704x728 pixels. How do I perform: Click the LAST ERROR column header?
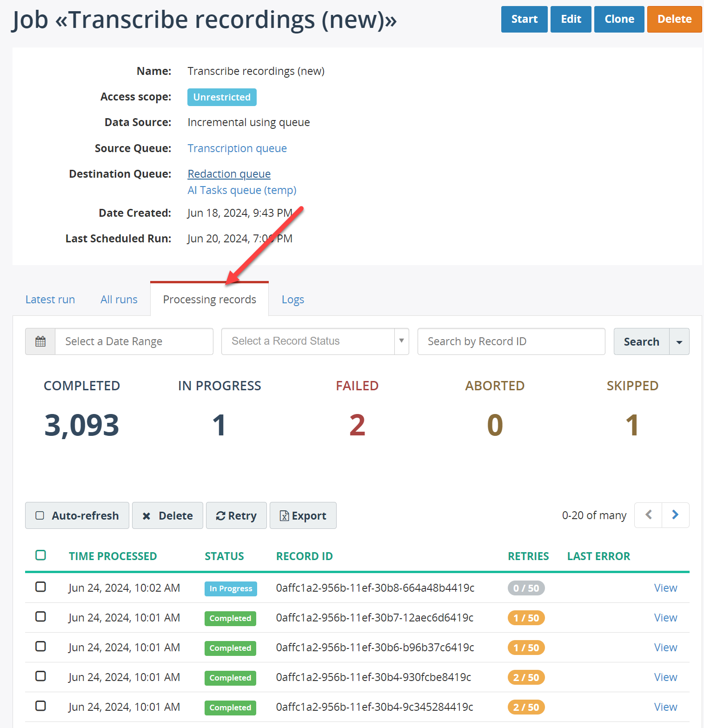tap(598, 556)
